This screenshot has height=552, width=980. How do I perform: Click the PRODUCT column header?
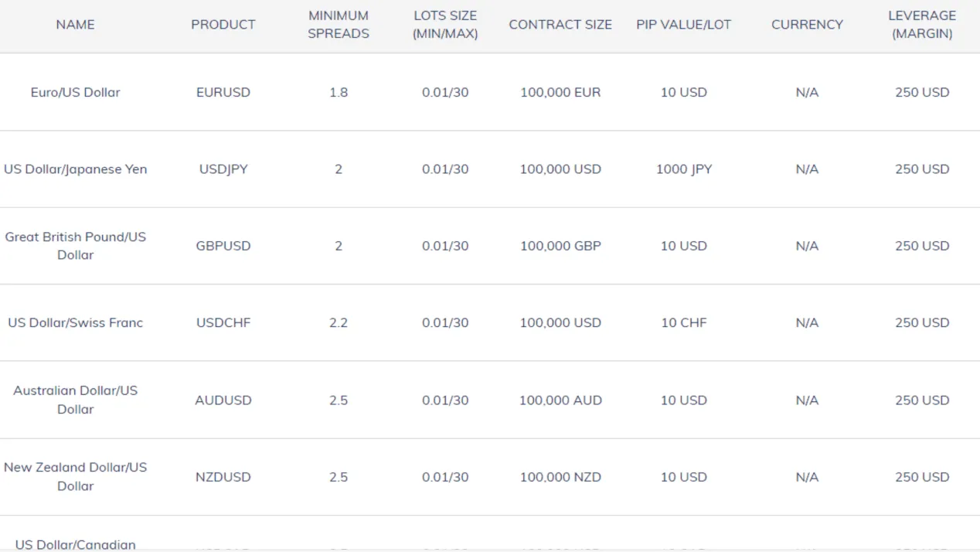(223, 25)
